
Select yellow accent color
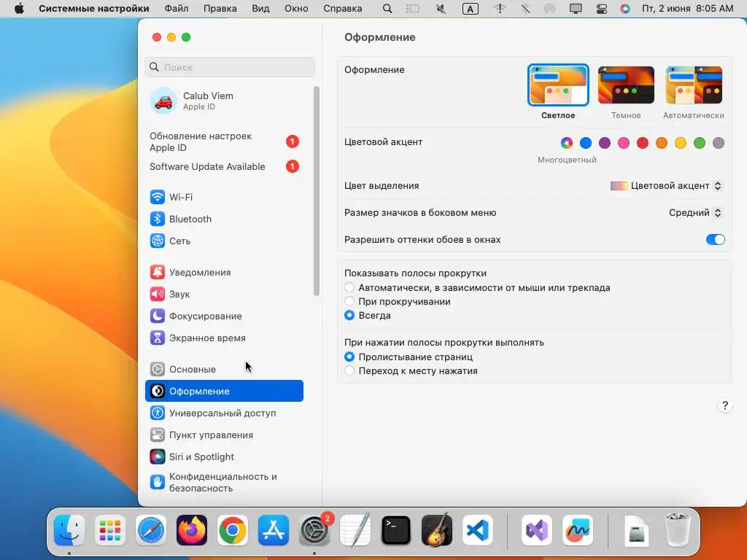point(681,143)
